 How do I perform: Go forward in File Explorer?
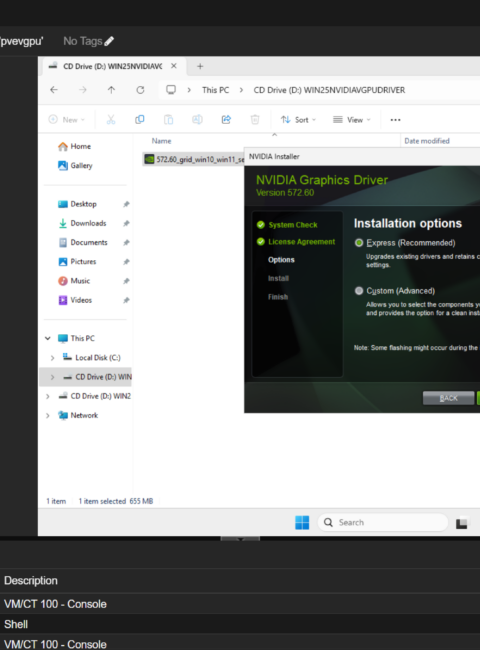(83, 90)
